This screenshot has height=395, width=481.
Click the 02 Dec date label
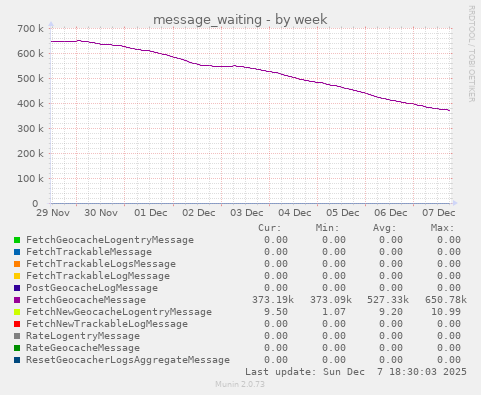click(199, 213)
